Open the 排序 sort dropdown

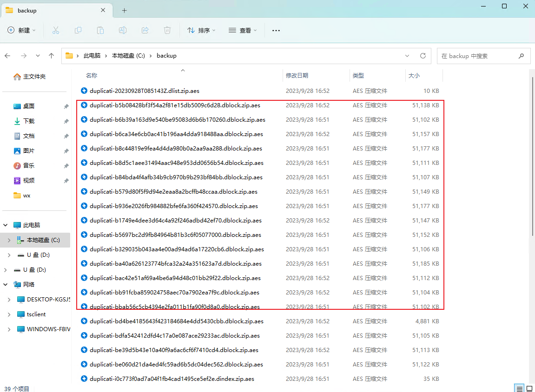tap(201, 30)
